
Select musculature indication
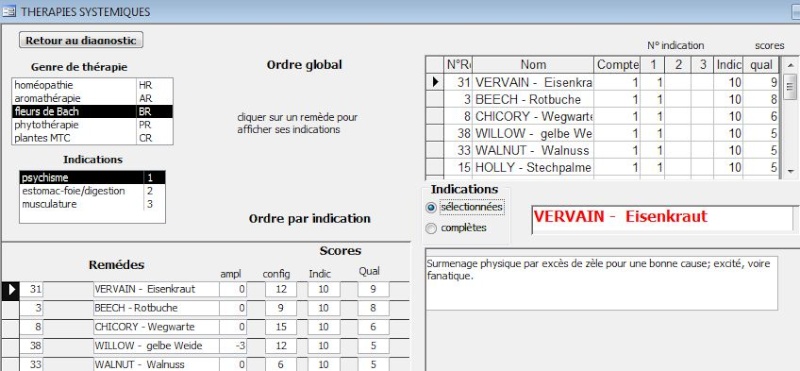click(92, 204)
